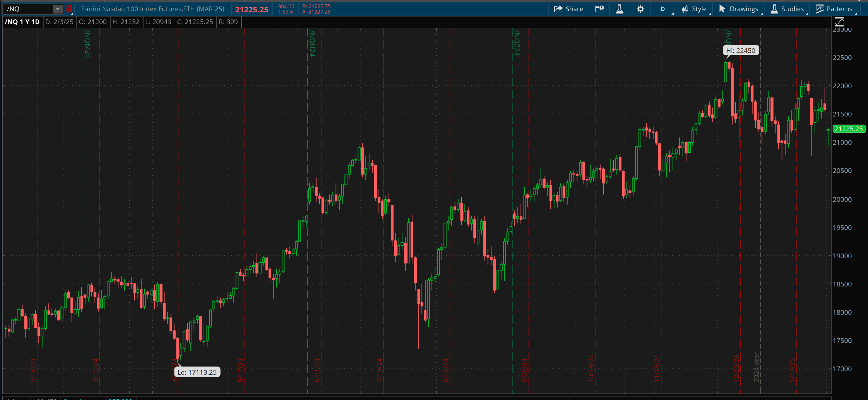Click the 5/17/24 expiration marker
This screenshot has height=400, width=868.
tap(240, 370)
